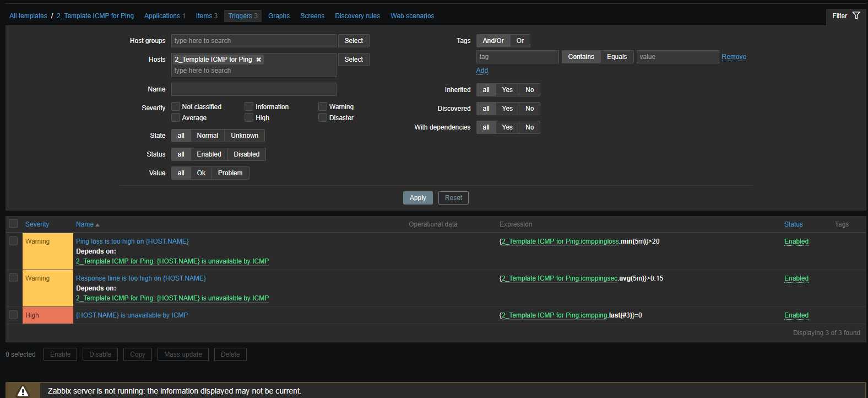868x398 pixels.
Task: Tick the Disaster severity checkbox
Action: point(323,117)
